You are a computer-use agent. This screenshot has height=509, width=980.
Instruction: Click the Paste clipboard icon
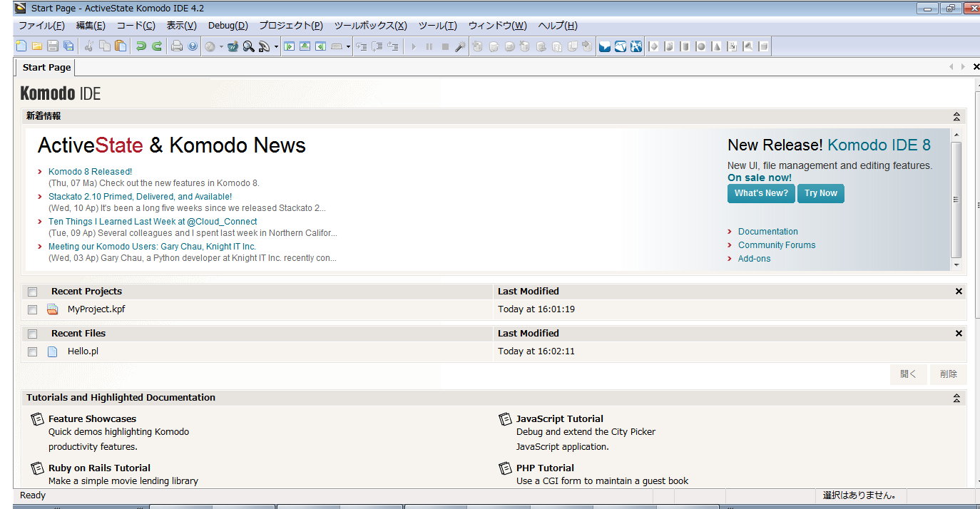[121, 46]
